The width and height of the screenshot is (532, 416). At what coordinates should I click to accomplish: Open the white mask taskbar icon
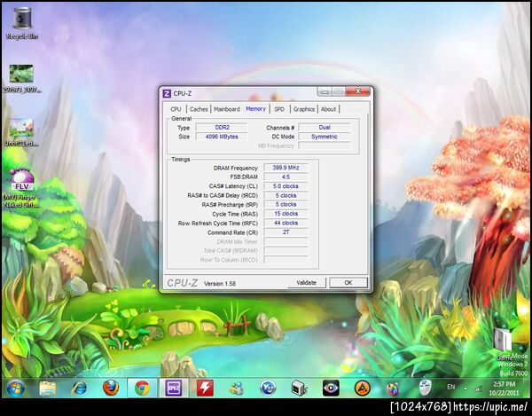pos(425,389)
